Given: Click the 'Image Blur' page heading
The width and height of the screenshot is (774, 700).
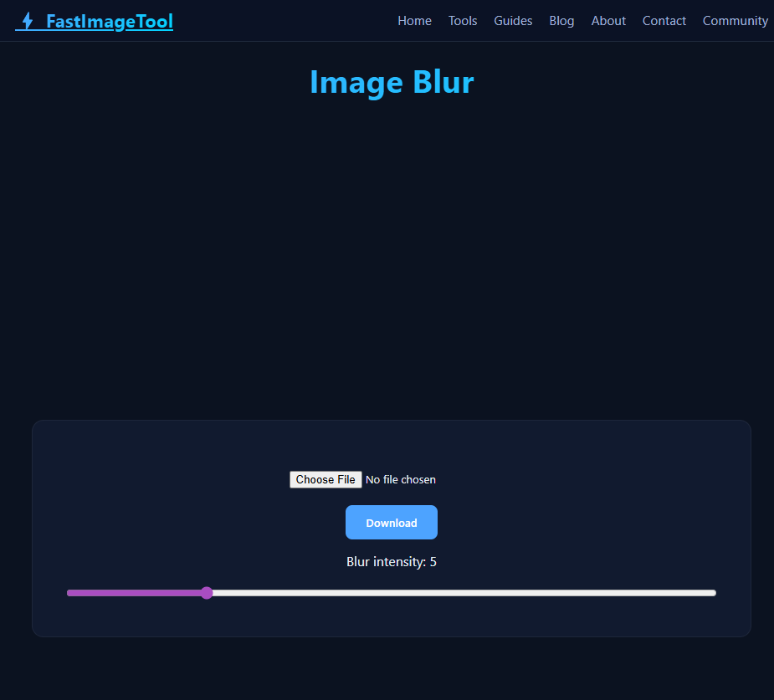Looking at the screenshot, I should [391, 82].
